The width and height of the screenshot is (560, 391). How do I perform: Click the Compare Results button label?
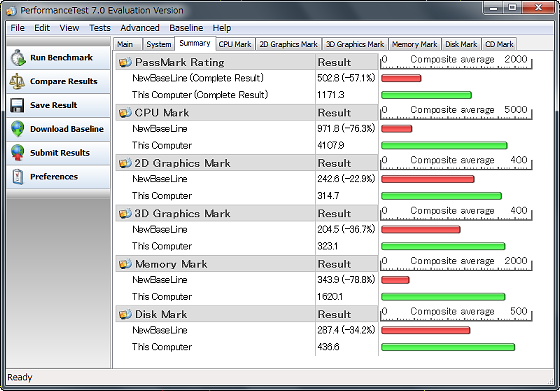[64, 81]
